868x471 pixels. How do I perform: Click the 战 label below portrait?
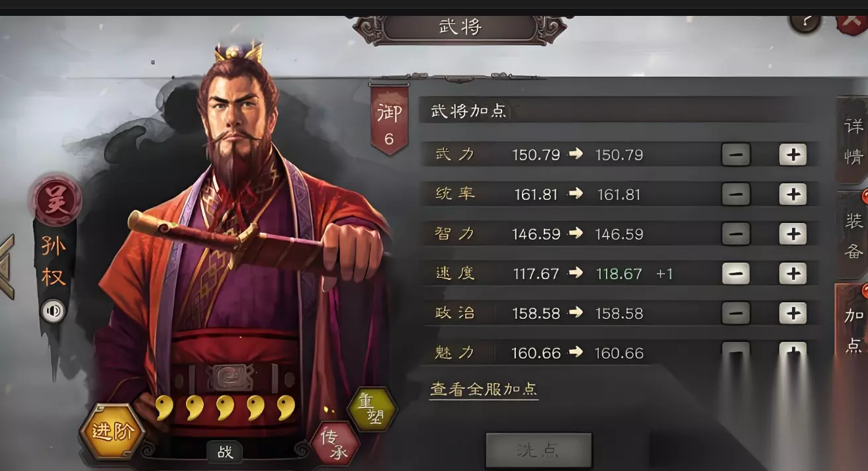pos(225,452)
